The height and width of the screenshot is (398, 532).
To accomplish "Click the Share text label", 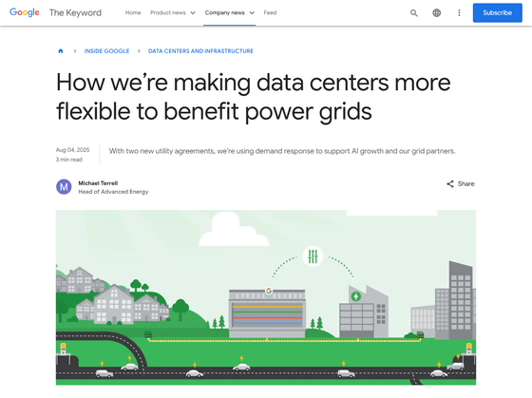I will 466,184.
